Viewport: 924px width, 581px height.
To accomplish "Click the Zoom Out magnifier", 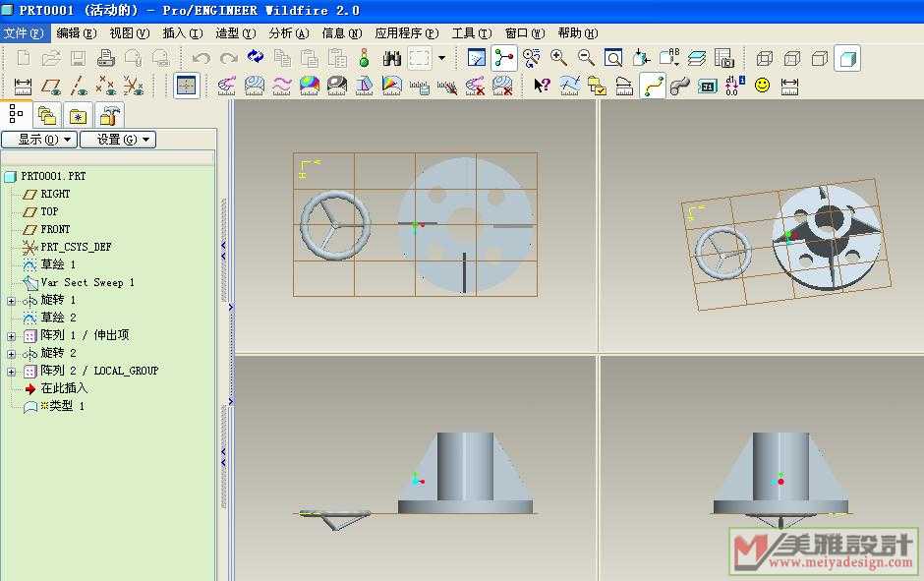I will pyautogui.click(x=587, y=58).
